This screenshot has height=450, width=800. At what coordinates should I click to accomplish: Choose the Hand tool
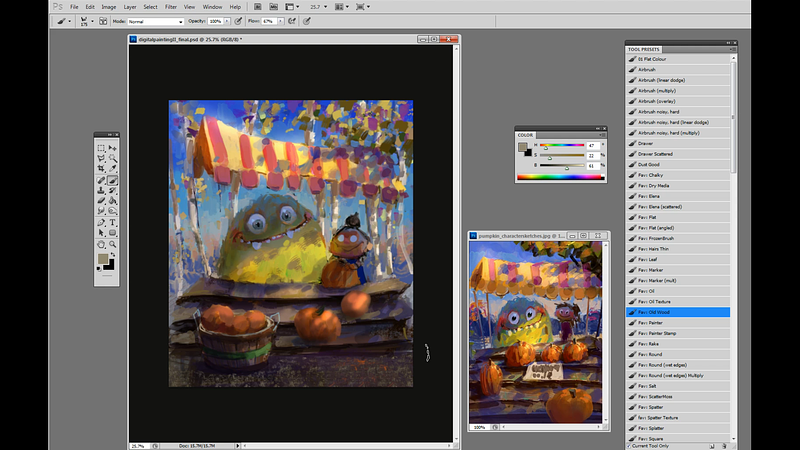102,245
